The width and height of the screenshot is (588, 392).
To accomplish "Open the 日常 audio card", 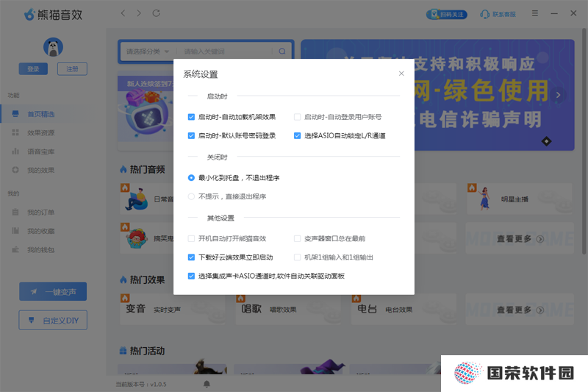I will pos(147,199).
